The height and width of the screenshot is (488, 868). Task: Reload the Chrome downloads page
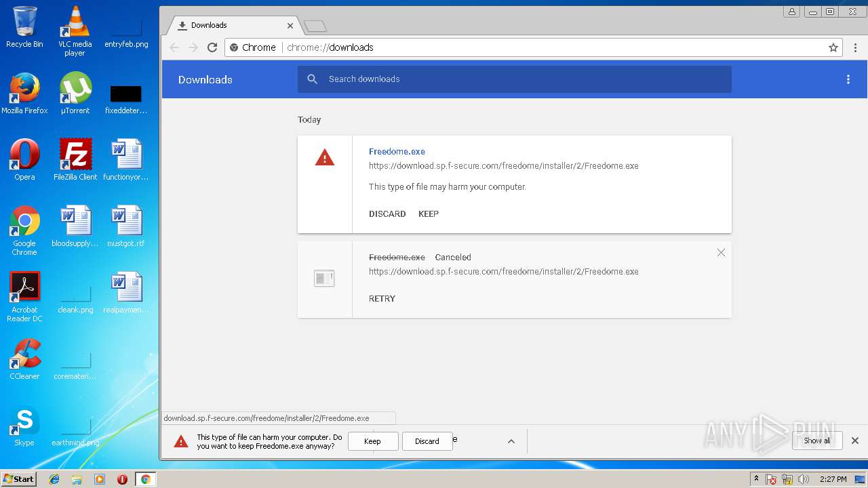[x=212, y=47]
